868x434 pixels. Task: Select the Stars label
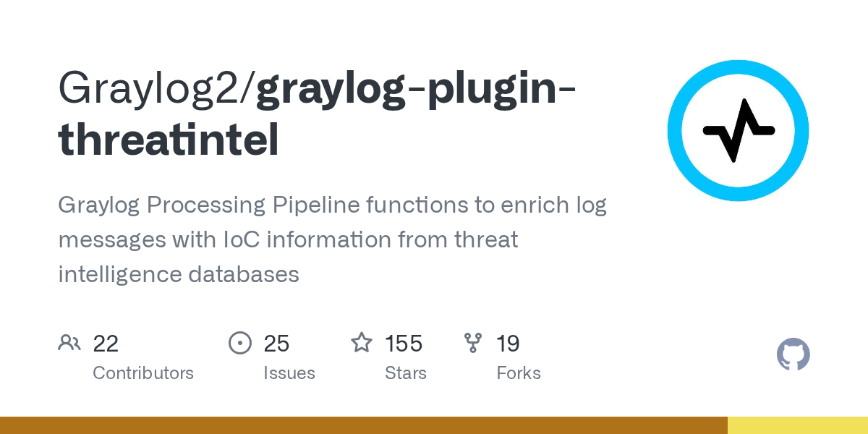click(406, 373)
